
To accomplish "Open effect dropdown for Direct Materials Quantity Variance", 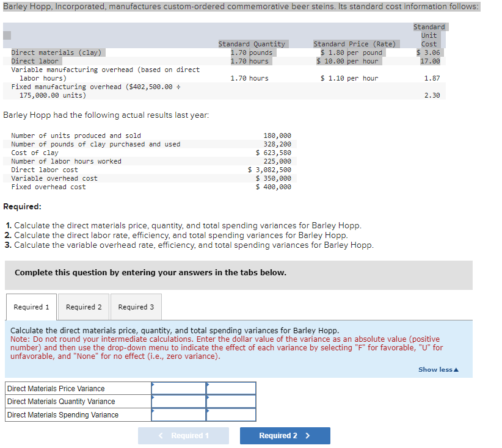I will click(231, 401).
